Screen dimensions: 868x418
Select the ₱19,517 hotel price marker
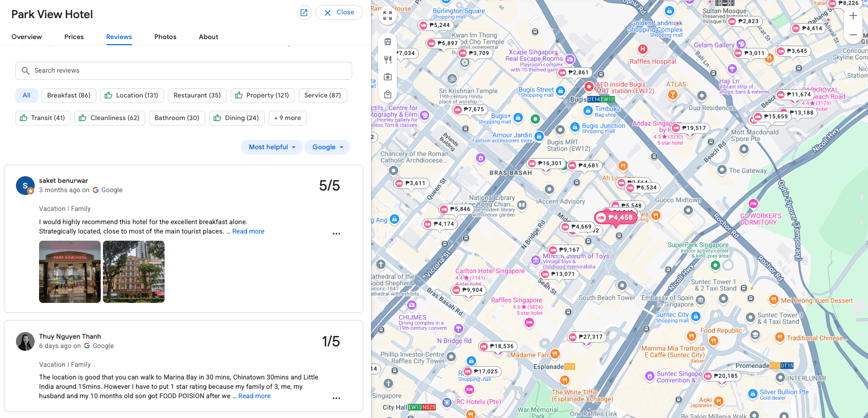pyautogui.click(x=690, y=128)
